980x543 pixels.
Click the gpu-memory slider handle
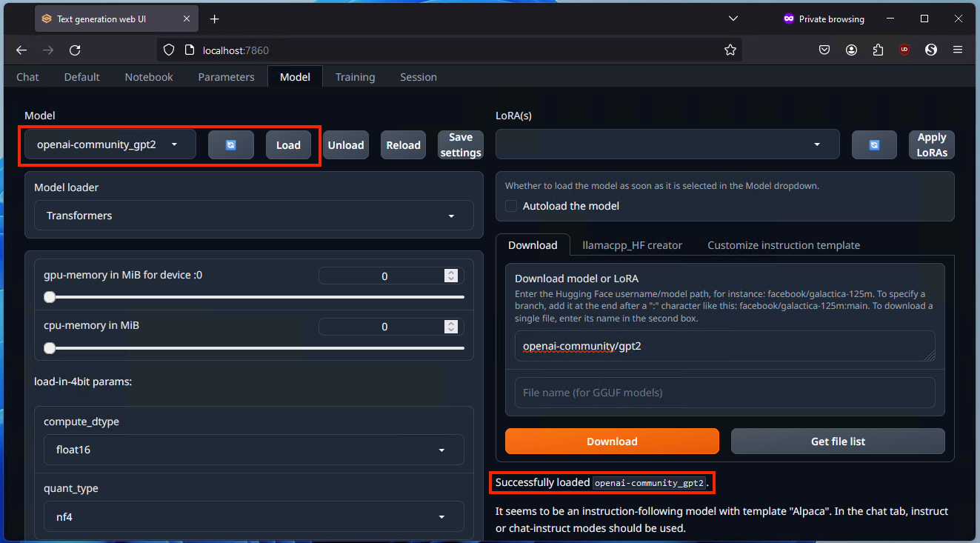(x=50, y=297)
